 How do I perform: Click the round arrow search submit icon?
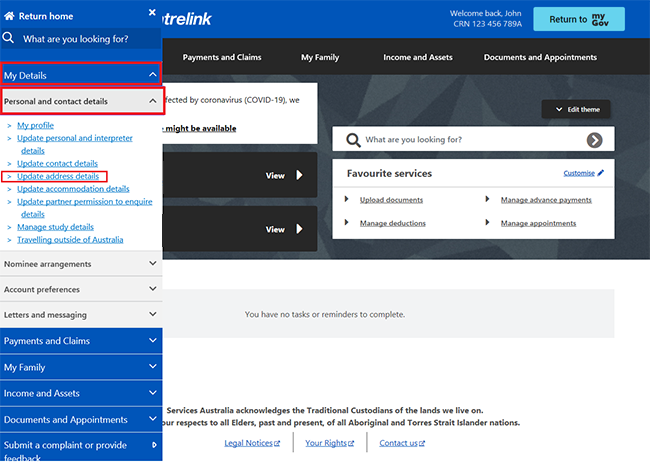[x=594, y=140]
